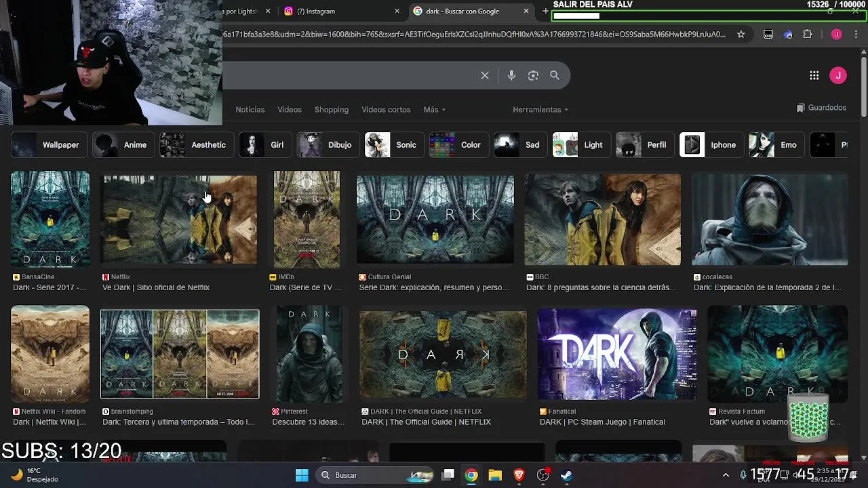Open weather widget showing 16°C Despejado
Image resolution: width=868 pixels, height=488 pixels.
coord(35,475)
